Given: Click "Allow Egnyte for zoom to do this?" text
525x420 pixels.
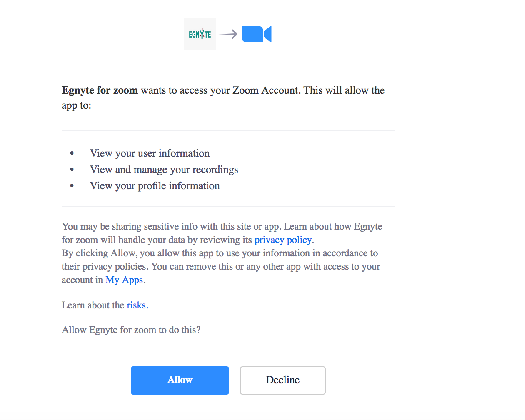Looking at the screenshot, I should tap(131, 330).
